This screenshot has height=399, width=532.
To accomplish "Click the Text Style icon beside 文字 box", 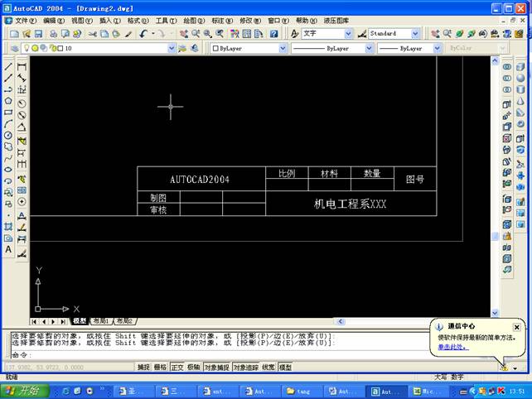I will click(294, 34).
